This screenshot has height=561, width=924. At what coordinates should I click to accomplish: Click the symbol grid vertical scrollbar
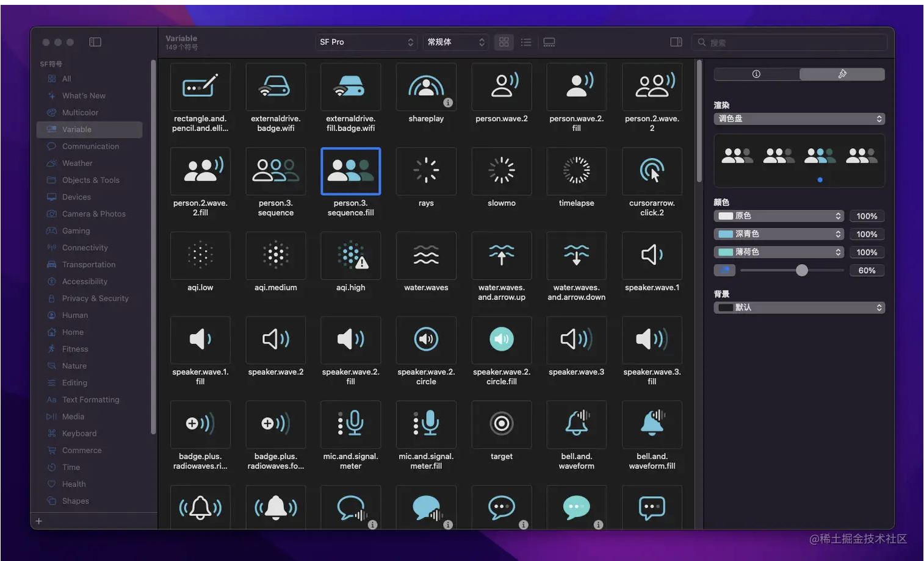tap(699, 121)
